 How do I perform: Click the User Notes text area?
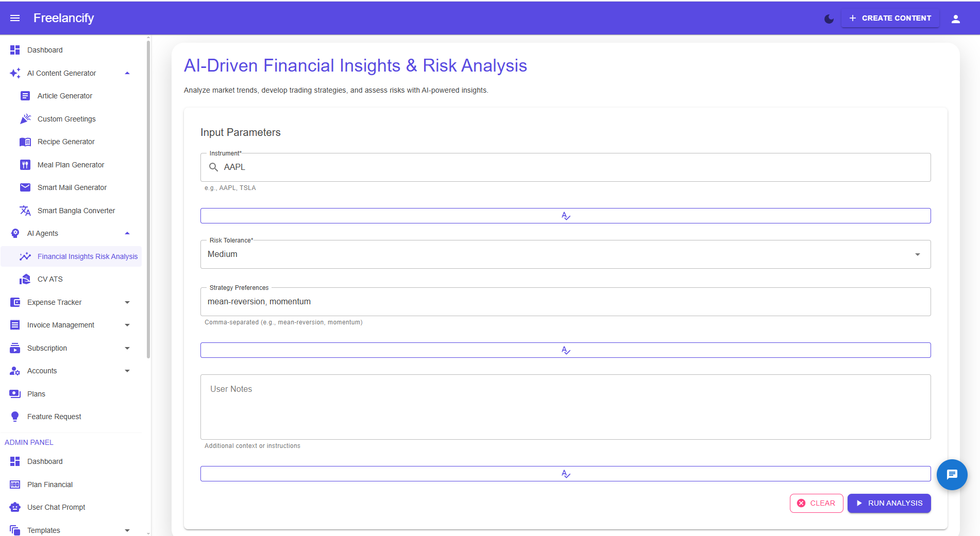coord(565,407)
